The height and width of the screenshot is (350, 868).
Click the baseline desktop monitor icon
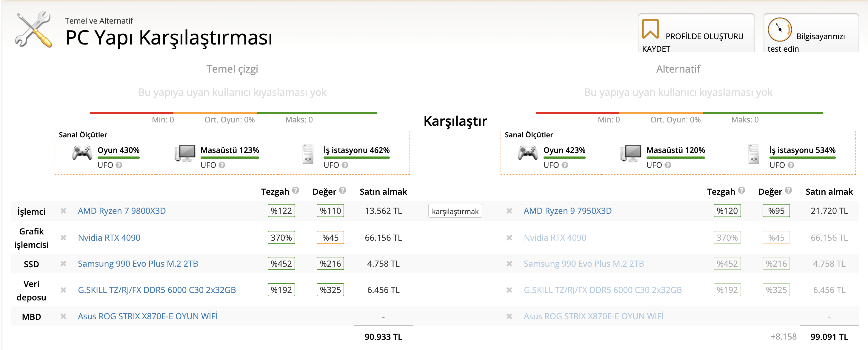pos(185,153)
